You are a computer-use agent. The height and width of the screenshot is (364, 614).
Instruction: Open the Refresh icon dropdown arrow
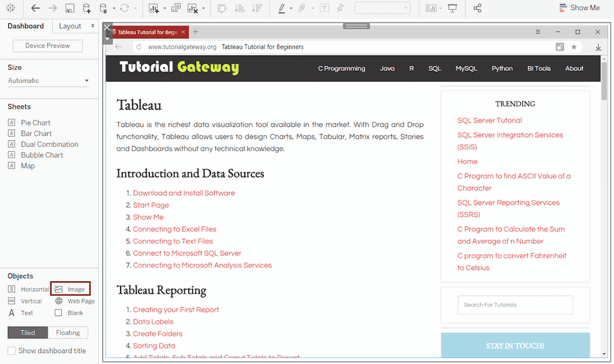coord(136,8)
